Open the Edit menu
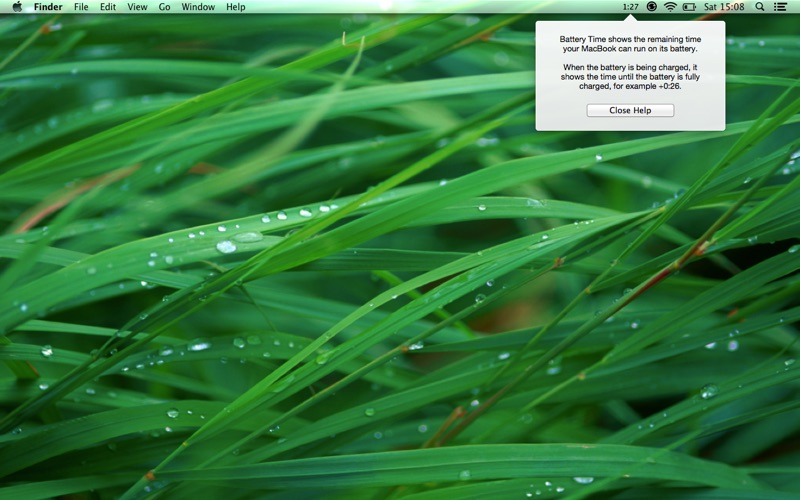The height and width of the screenshot is (500, 800). pos(108,7)
